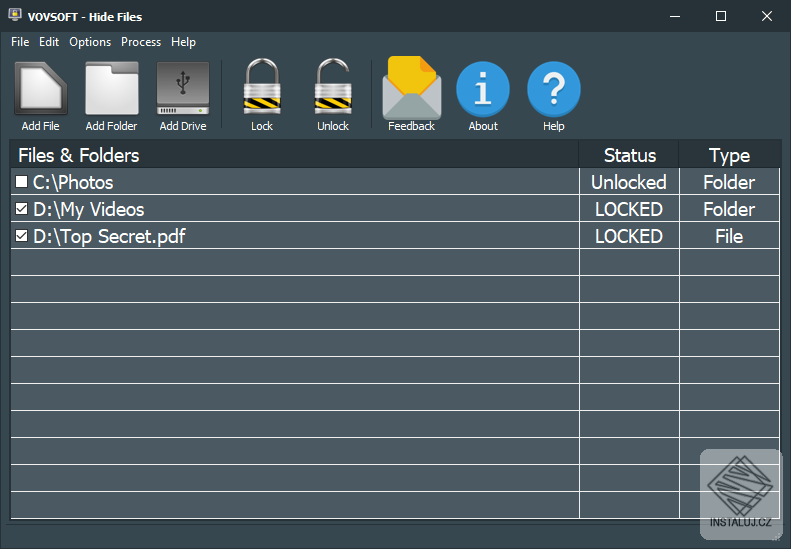Open the Help question mark icon
791x549 pixels.
click(x=553, y=89)
